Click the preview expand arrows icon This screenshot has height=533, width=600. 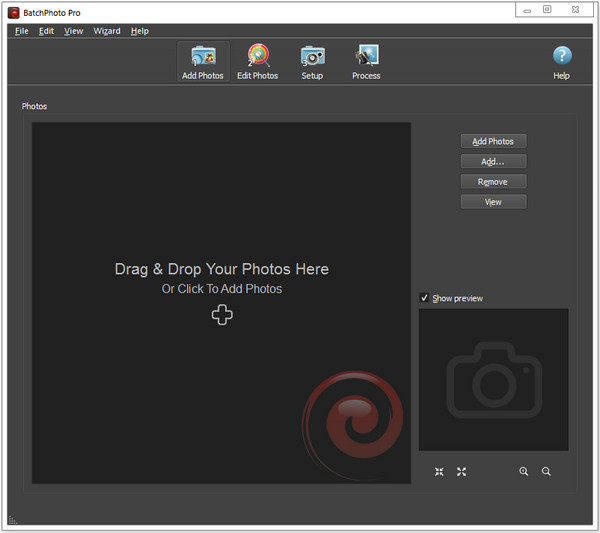[x=461, y=472]
